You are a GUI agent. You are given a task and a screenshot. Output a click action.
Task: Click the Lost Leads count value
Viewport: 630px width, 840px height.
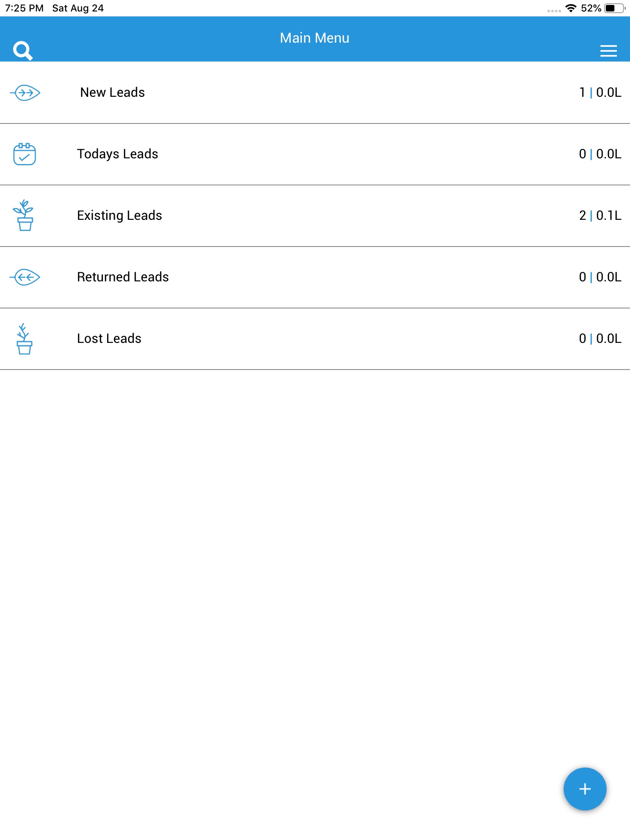pyautogui.click(x=600, y=339)
